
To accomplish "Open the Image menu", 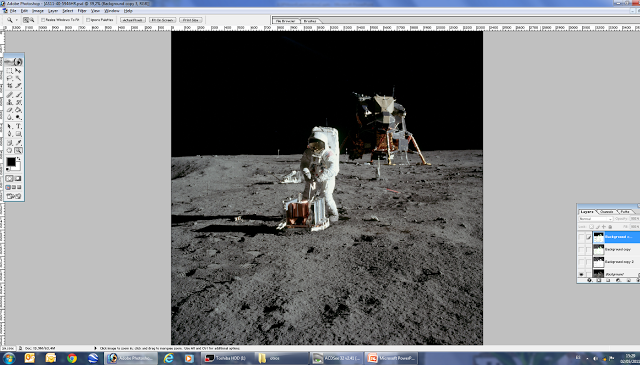I will coord(38,11).
